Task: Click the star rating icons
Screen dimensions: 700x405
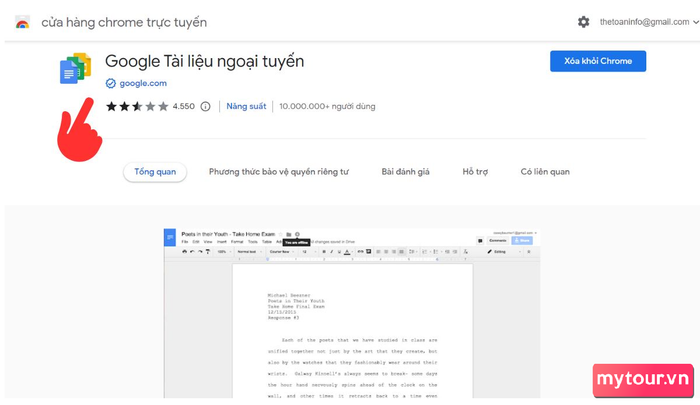Action: tap(137, 106)
